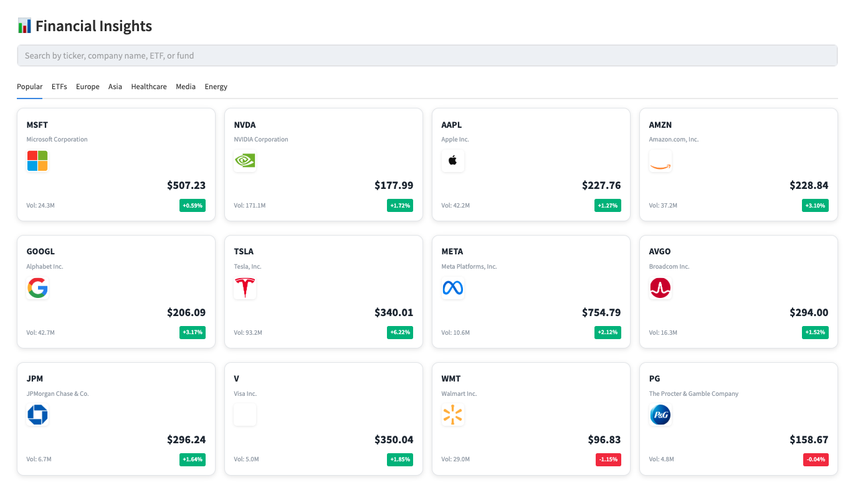Click the Vol: 4.8M text
868x485 pixels.
tap(662, 459)
